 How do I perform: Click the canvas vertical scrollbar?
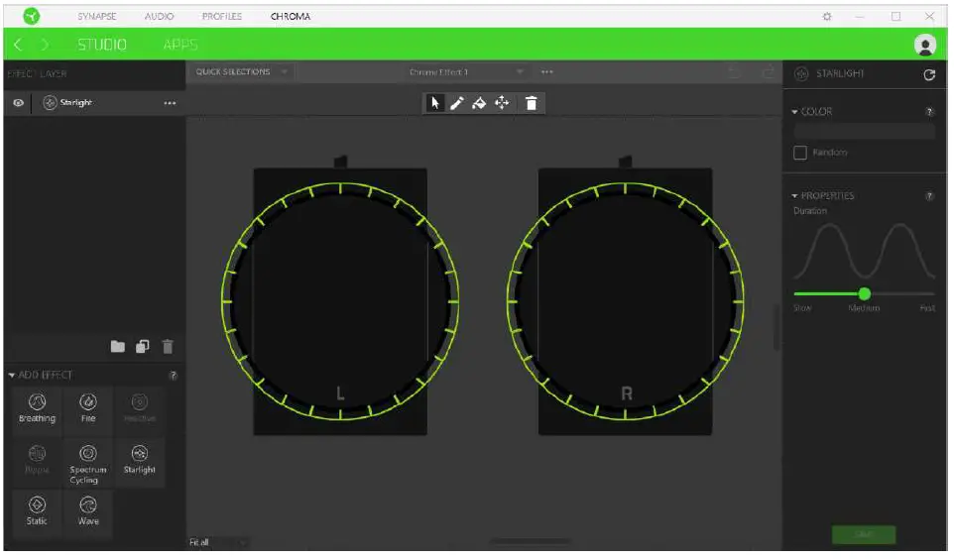click(776, 326)
